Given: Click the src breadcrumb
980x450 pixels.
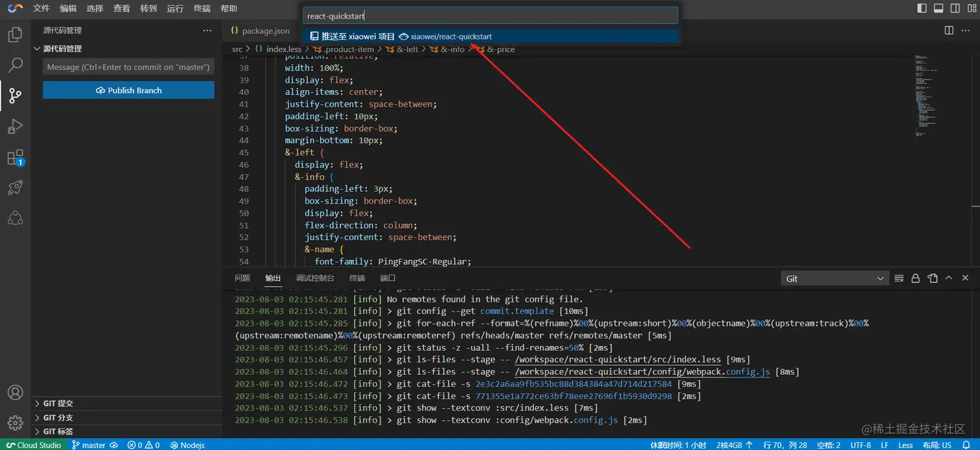Looking at the screenshot, I should click(x=237, y=49).
